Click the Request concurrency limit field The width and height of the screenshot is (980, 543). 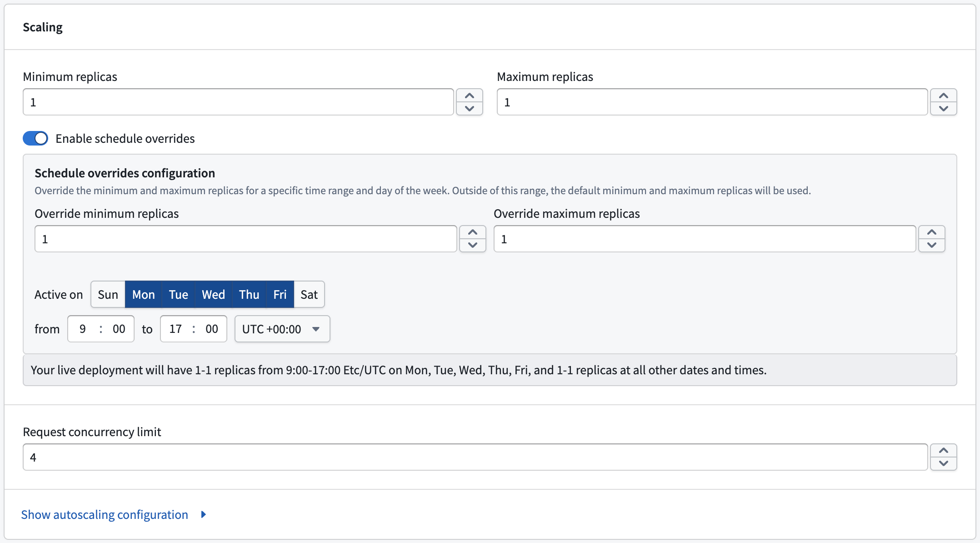coord(475,457)
